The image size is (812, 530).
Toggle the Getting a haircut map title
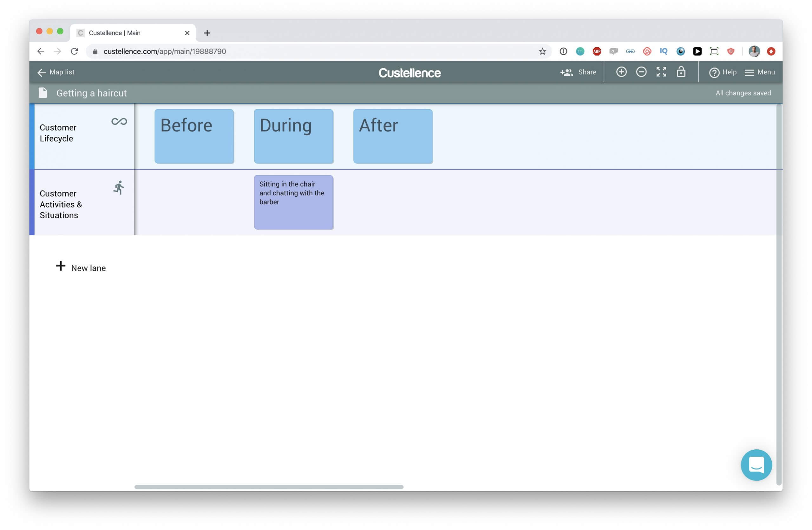(91, 92)
